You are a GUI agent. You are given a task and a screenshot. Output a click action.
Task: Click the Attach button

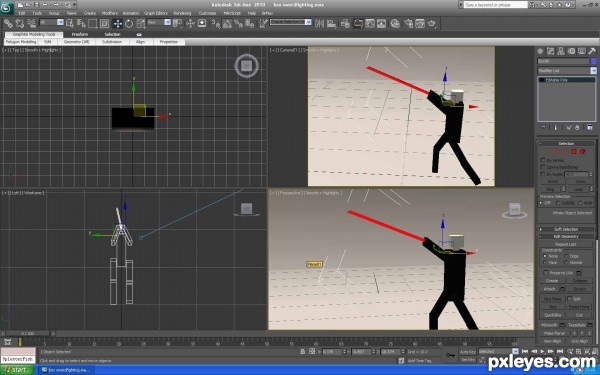tap(549, 289)
